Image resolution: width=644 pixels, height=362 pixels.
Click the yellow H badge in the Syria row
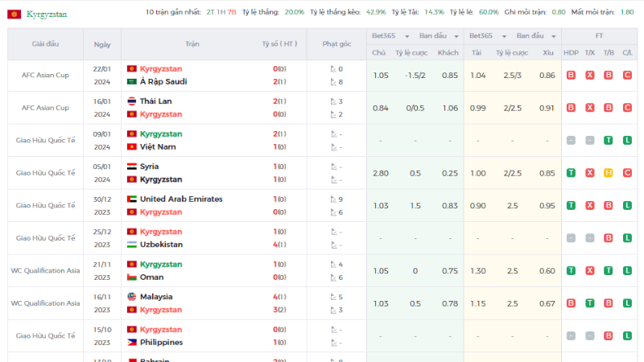coord(609,173)
